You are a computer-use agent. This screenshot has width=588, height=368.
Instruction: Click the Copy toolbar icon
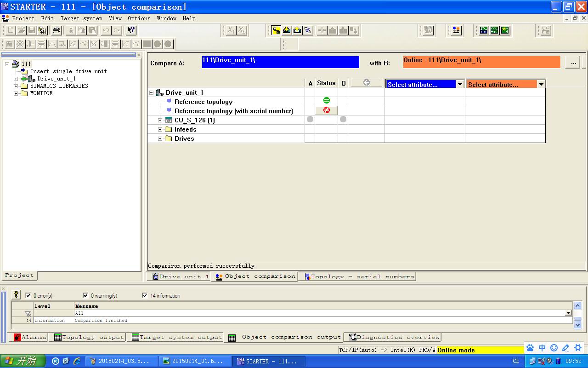81,30
